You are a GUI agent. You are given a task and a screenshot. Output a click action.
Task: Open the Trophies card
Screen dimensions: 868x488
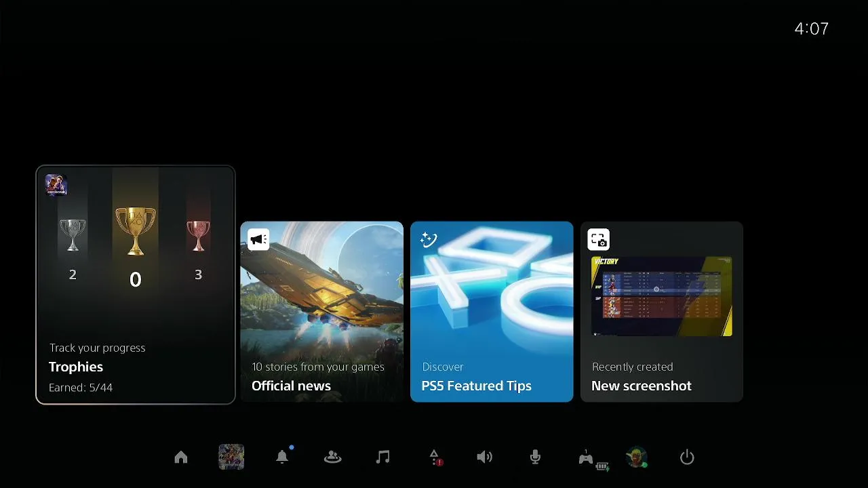click(136, 285)
